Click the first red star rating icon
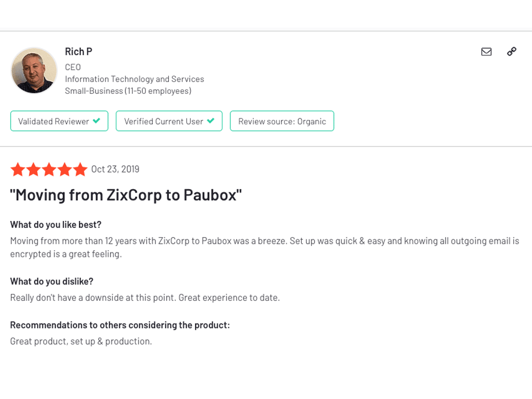Image resolution: width=532 pixels, height=399 pixels. 18,169
